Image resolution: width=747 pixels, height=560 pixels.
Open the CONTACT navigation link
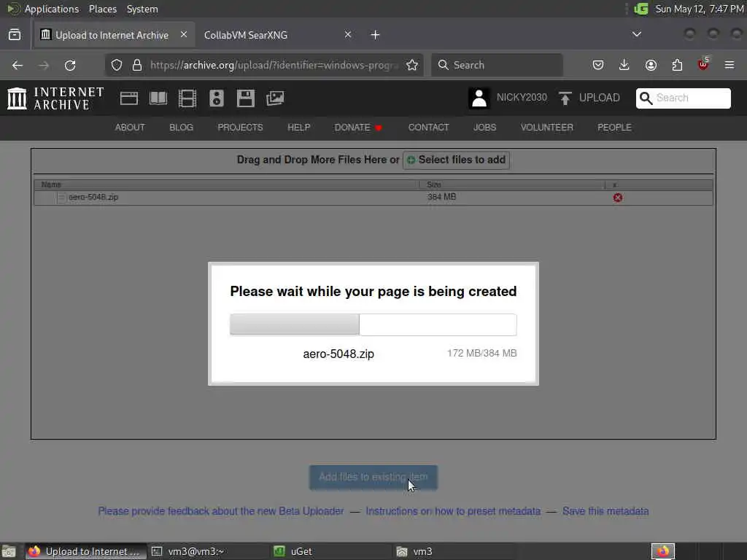[429, 128]
